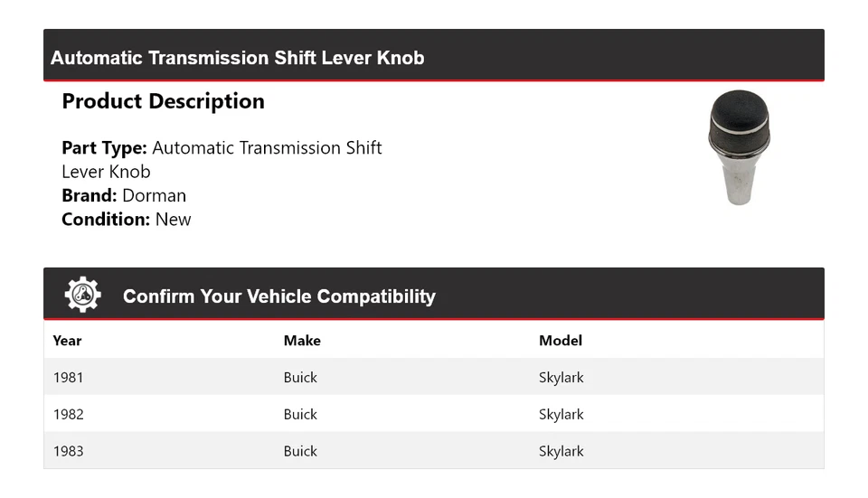Click the Automatic Transmission Shift Lever Knob title bar
868x498 pixels.
point(238,58)
